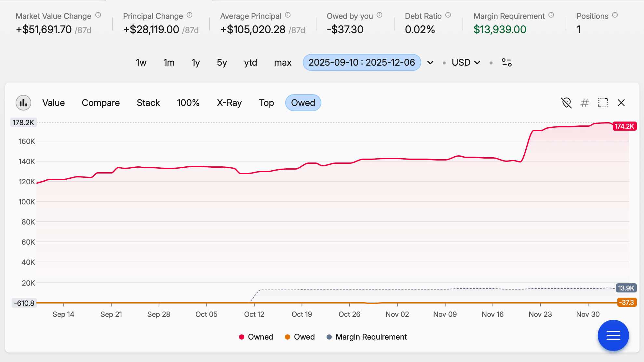Click info icon next to Debt Ratio

coord(448,15)
